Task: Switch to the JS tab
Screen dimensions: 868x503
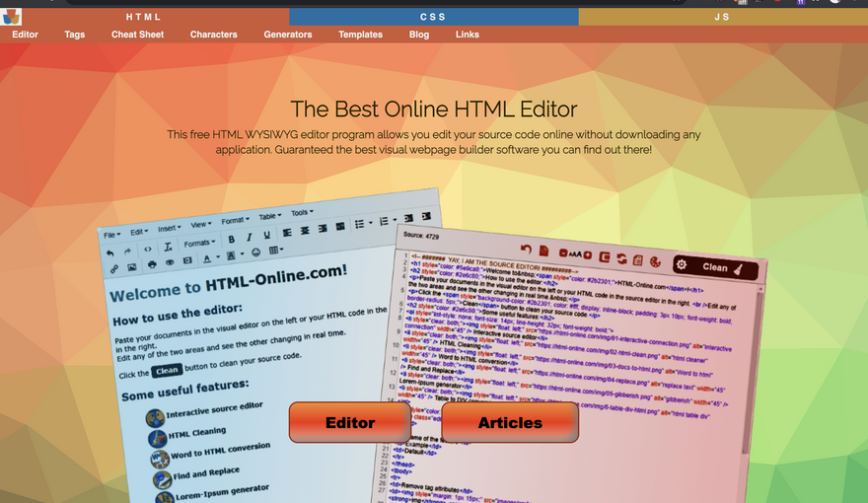Action: (x=722, y=17)
